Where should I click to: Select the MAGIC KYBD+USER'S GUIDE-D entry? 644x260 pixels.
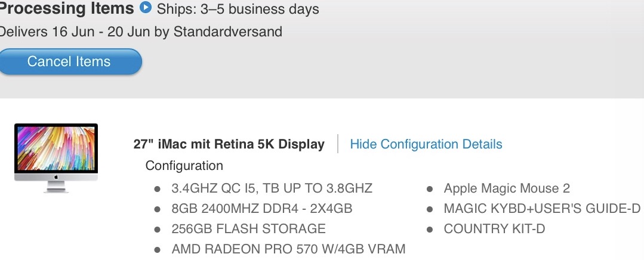pos(542,208)
